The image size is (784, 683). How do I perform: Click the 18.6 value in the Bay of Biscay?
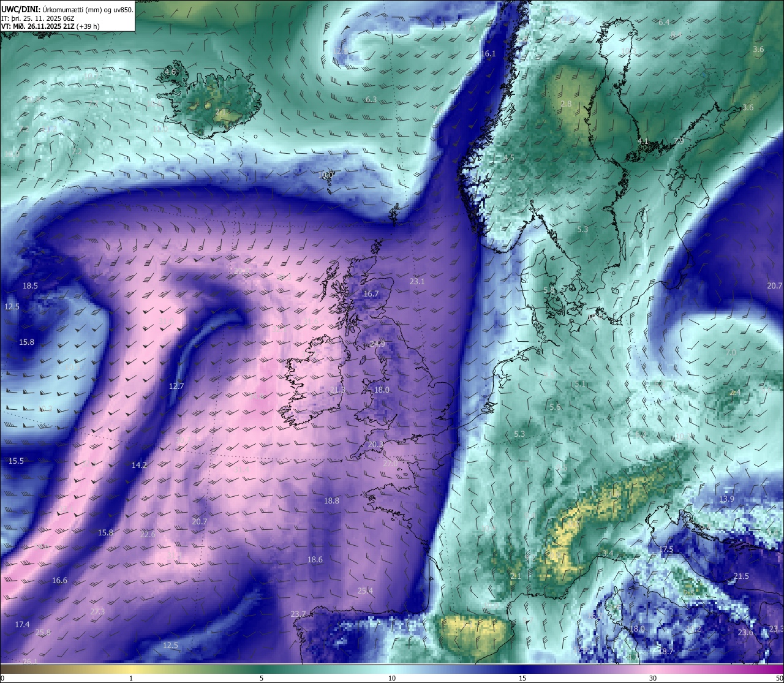[315, 559]
